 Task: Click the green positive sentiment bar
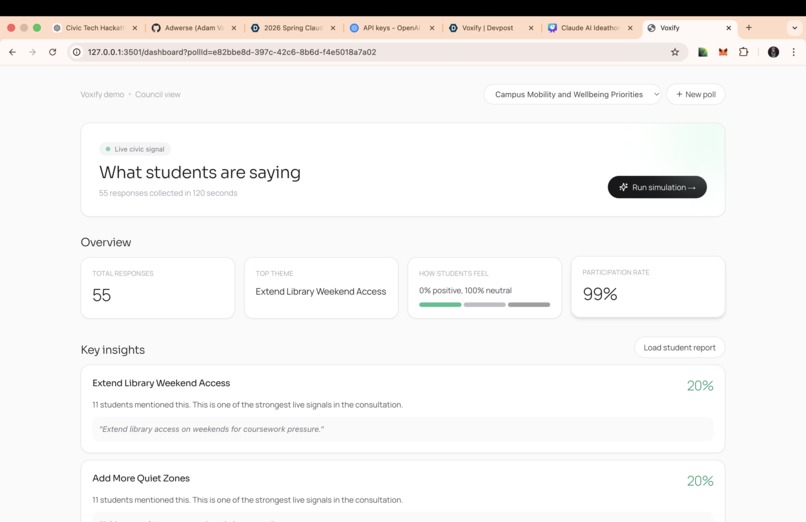[440, 305]
